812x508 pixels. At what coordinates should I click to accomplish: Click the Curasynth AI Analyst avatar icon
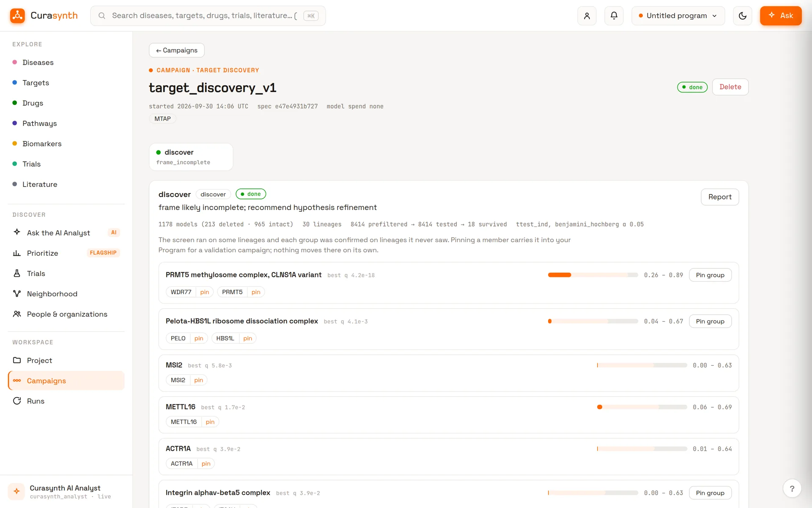pyautogui.click(x=16, y=491)
